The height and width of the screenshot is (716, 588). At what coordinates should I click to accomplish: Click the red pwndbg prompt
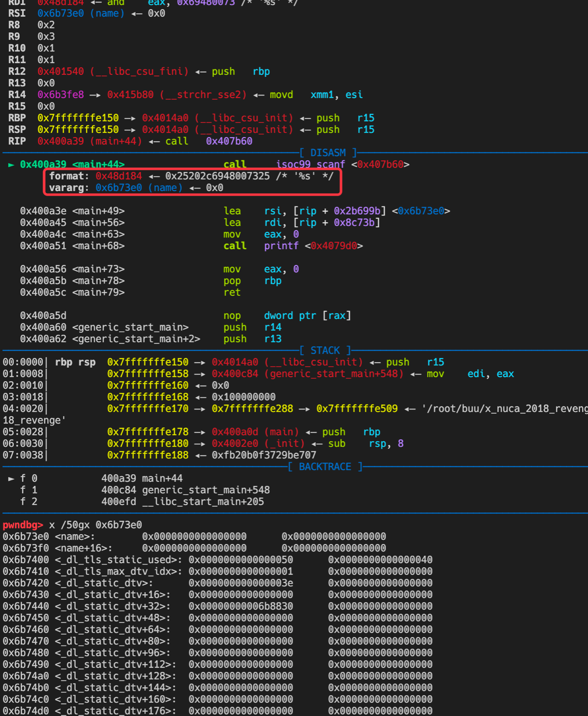pyautogui.click(x=23, y=525)
